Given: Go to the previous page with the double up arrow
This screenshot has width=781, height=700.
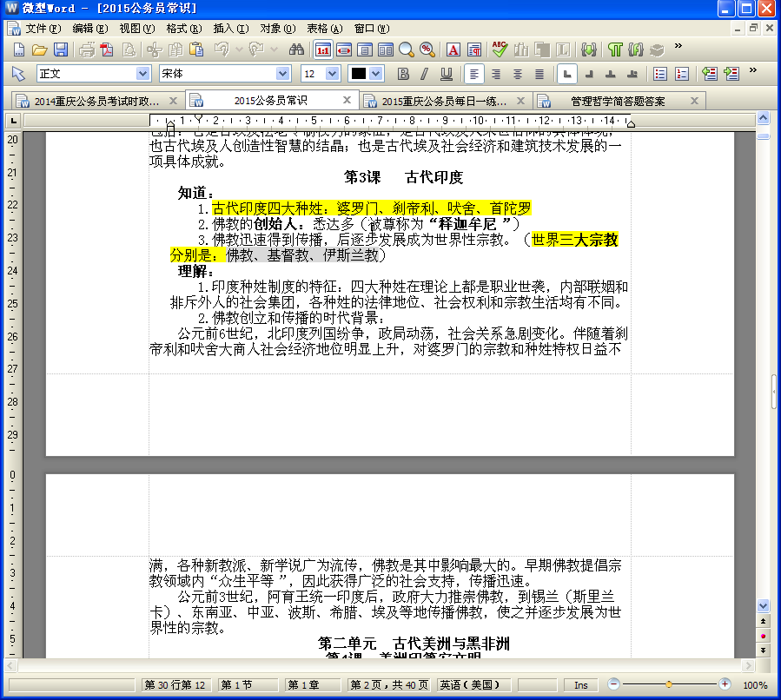Looking at the screenshot, I should coord(763,621).
